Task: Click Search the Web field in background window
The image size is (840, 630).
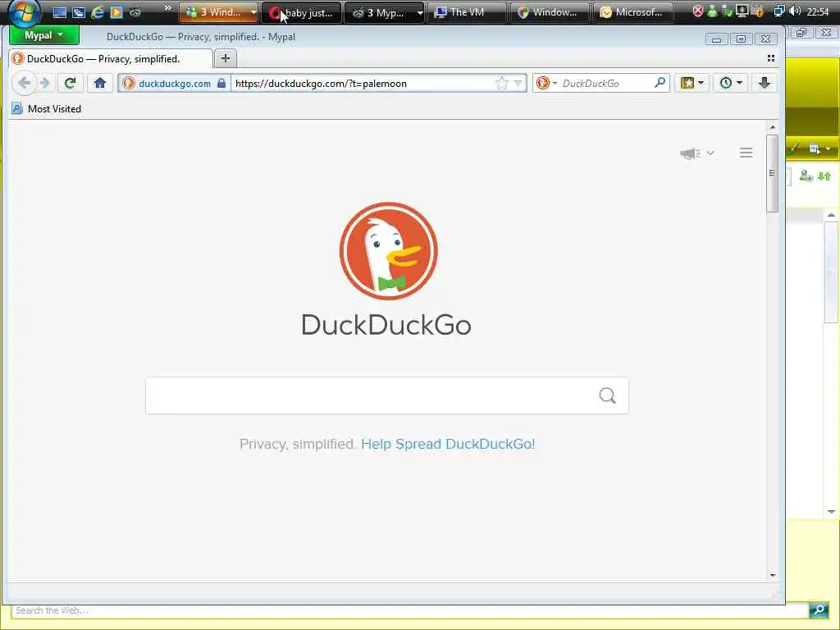Action: click(x=409, y=610)
